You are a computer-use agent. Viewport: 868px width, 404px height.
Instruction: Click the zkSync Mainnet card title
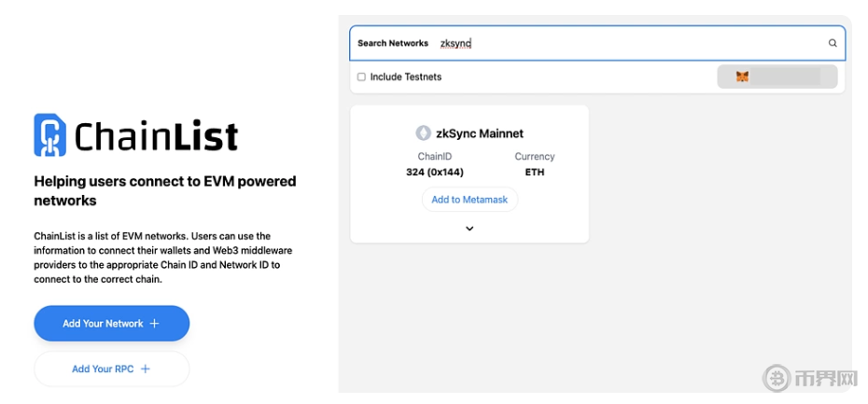click(480, 133)
